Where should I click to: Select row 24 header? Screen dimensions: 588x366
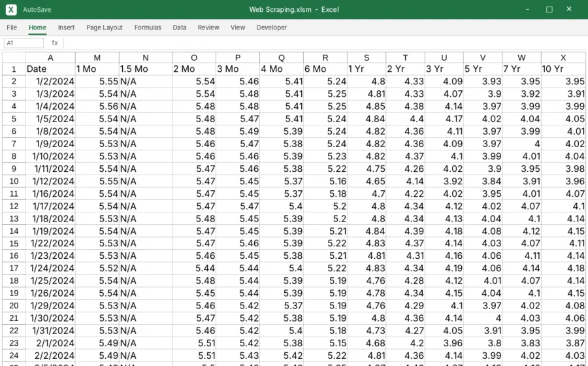point(14,356)
